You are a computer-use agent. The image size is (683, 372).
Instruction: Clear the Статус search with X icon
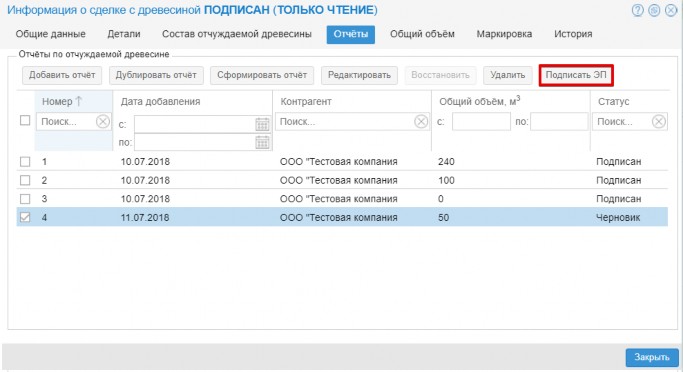coord(659,122)
